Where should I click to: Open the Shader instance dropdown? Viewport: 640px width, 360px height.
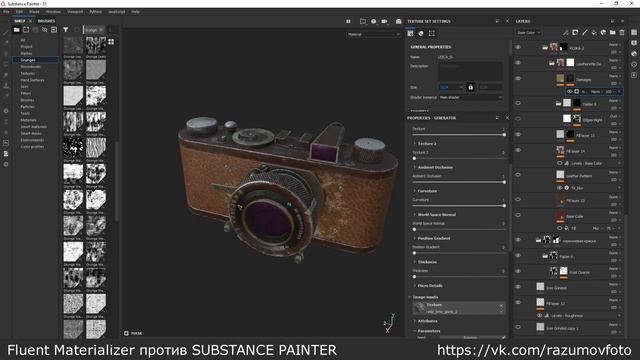[x=470, y=98]
